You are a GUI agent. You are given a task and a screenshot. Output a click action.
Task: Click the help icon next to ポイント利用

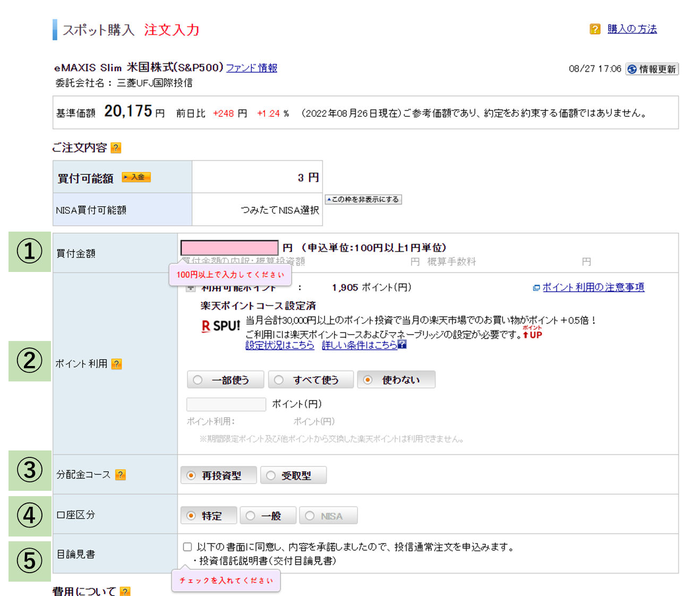(x=117, y=364)
